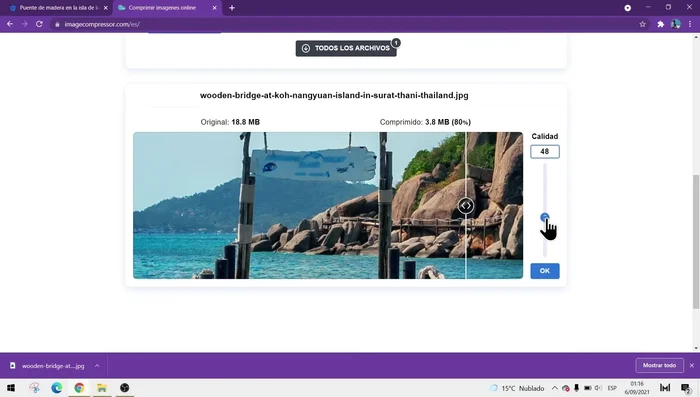Switch ESP keyboard language indicator
Screen dimensions: 700x397
pyautogui.click(x=612, y=388)
